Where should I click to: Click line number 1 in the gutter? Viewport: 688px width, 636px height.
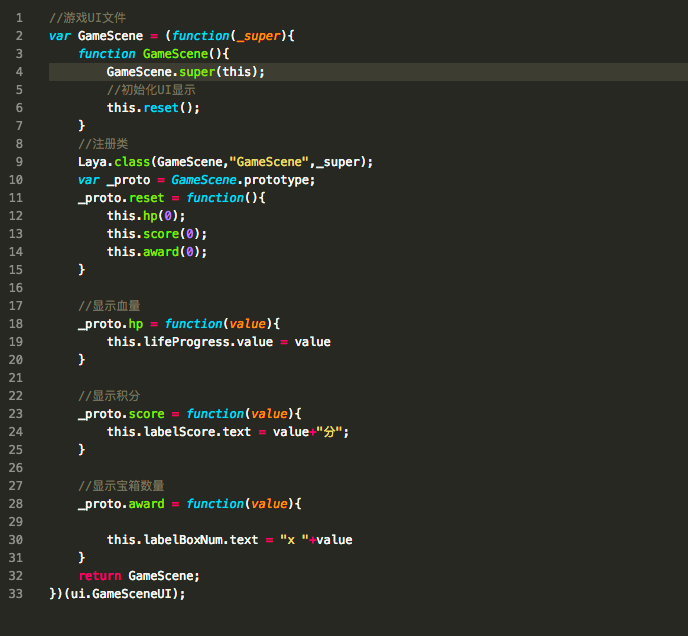(19, 18)
